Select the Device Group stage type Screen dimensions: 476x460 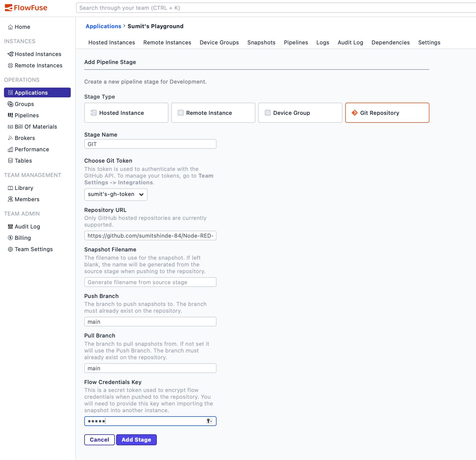(x=300, y=113)
